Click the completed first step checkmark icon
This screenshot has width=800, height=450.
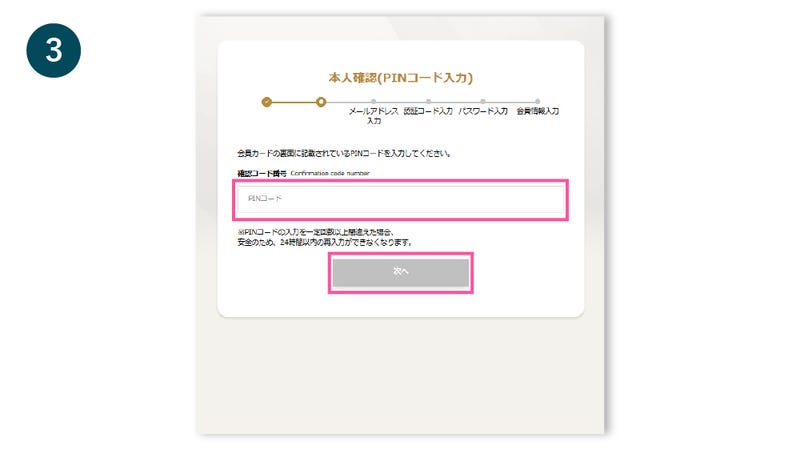[266, 102]
